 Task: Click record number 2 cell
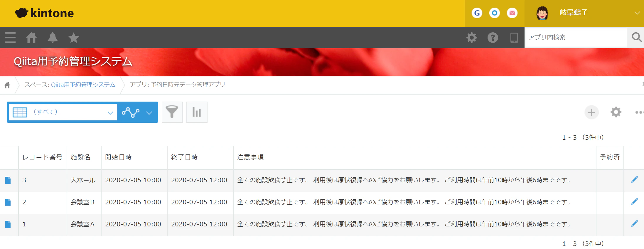[43, 202]
